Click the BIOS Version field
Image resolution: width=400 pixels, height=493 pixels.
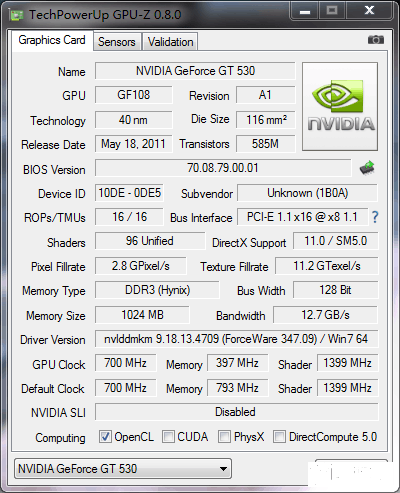pos(223,168)
